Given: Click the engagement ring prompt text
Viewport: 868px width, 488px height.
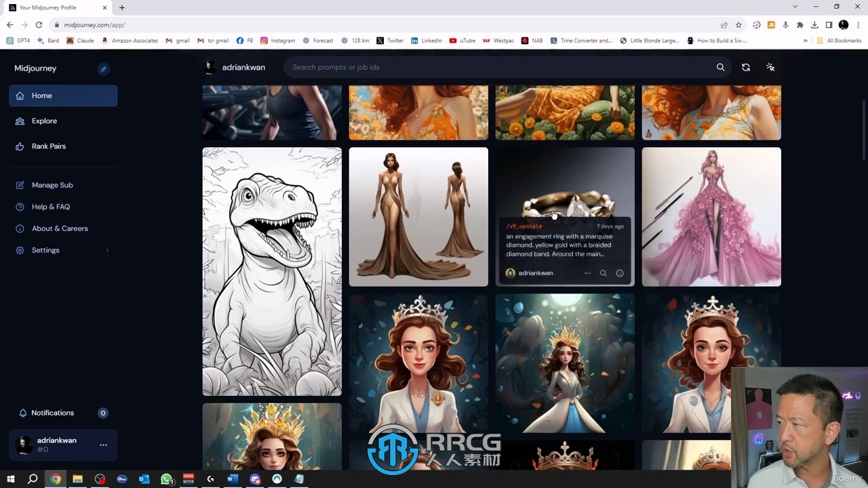Looking at the screenshot, I should [x=559, y=245].
